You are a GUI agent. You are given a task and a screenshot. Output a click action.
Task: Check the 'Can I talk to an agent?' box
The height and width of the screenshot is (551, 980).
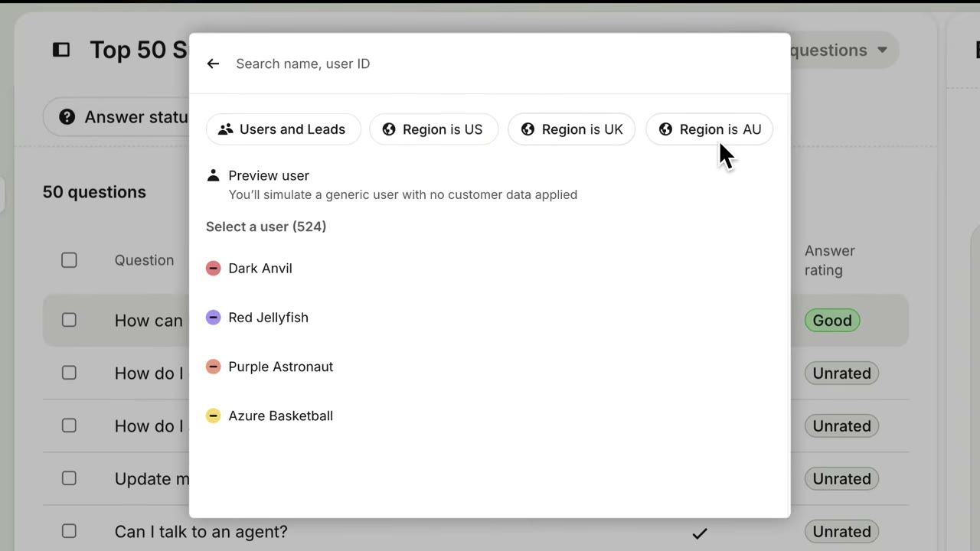pos(69,531)
